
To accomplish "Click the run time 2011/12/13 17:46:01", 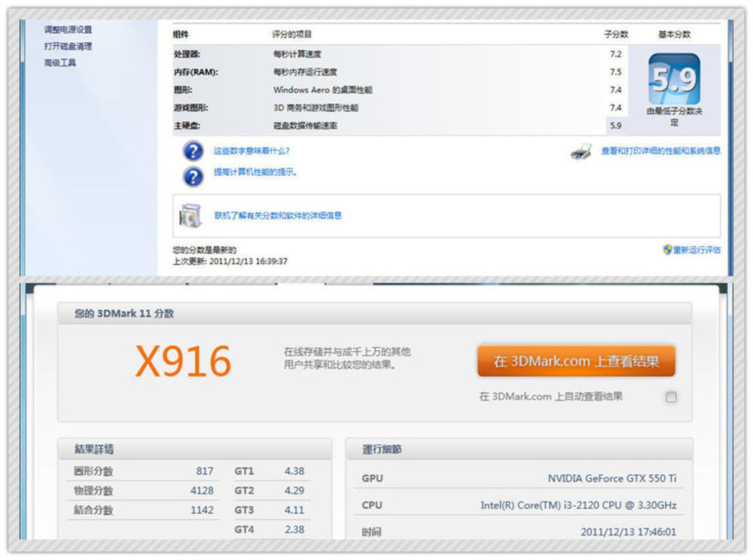I will click(x=629, y=531).
